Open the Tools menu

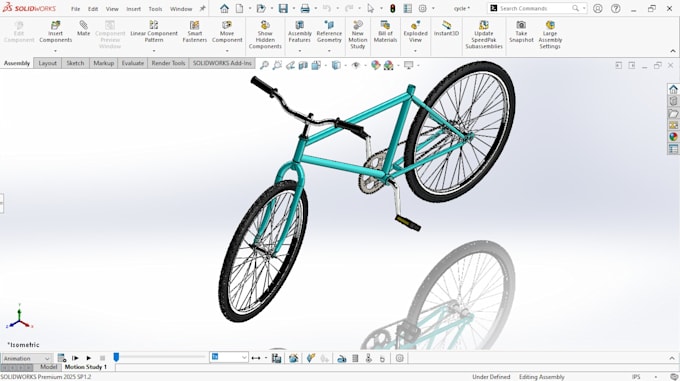155,9
